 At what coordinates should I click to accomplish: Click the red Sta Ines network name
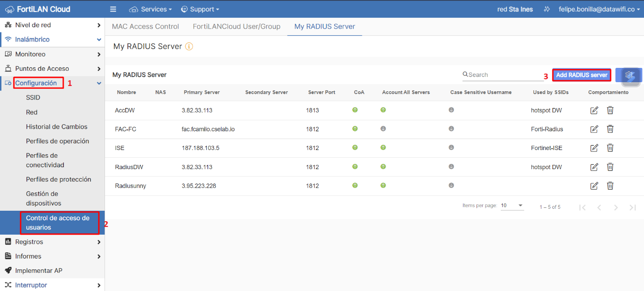(x=515, y=9)
